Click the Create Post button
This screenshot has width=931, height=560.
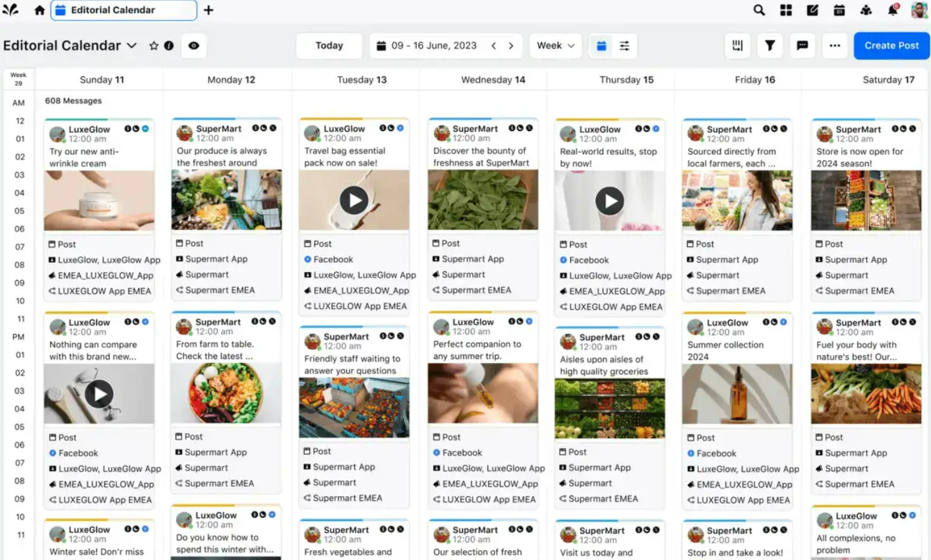pos(891,45)
